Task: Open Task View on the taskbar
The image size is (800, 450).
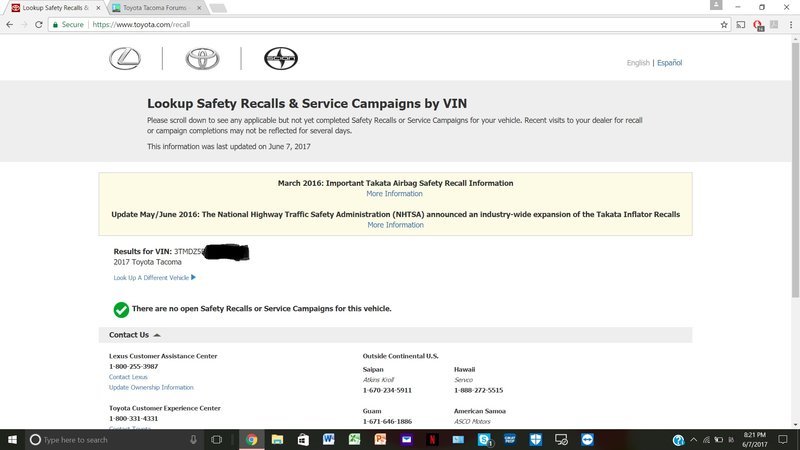Action: 216,439
